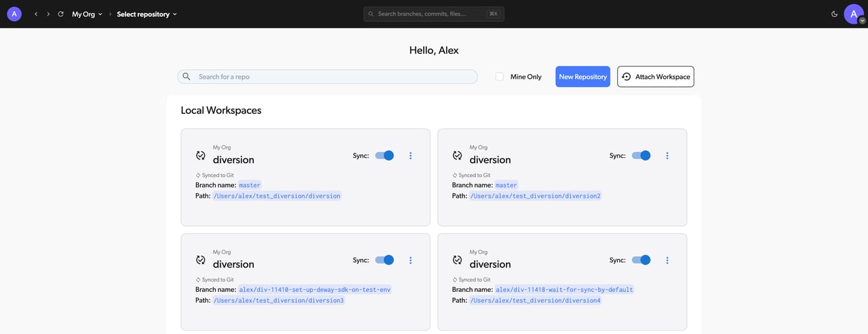The width and height of the screenshot is (868, 334).
Task: Click path /Users/alex/test_diversion/diversion3
Action: click(x=279, y=301)
